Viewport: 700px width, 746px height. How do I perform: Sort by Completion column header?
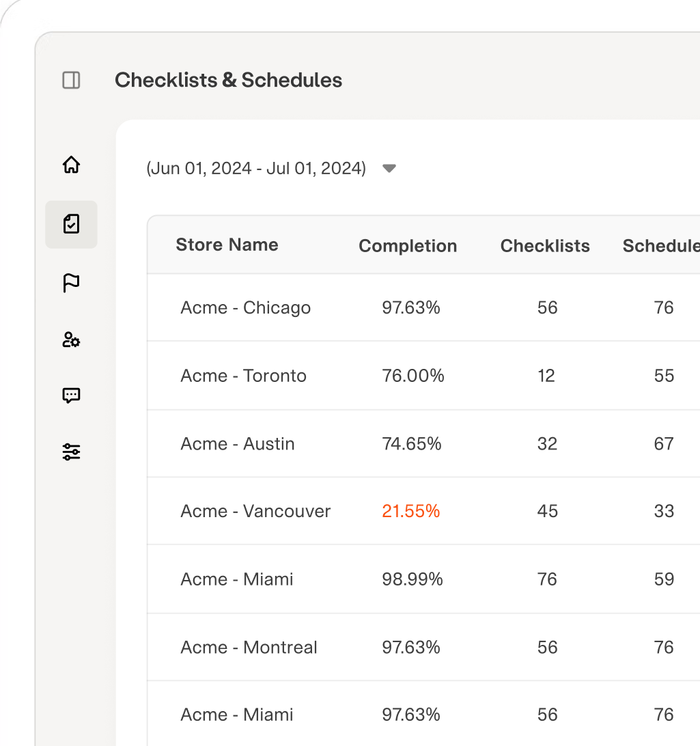[408, 246]
